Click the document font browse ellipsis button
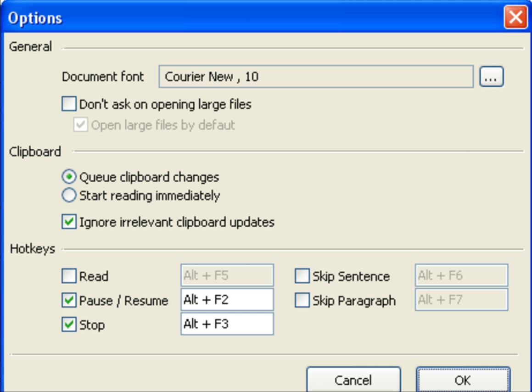 coord(492,77)
